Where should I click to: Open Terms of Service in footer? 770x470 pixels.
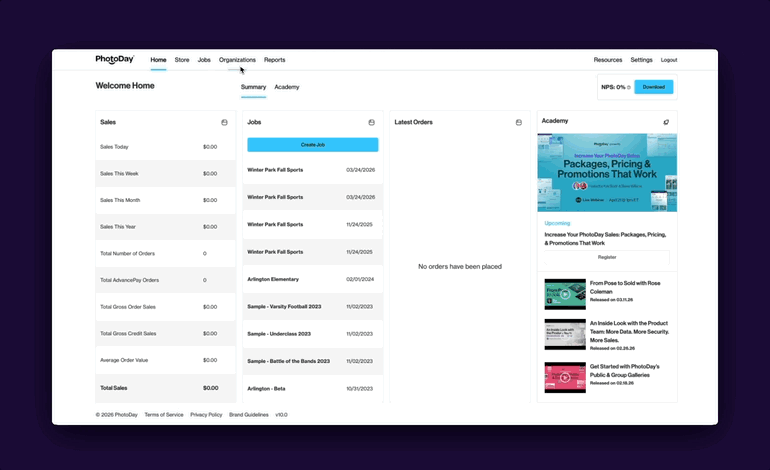164,415
